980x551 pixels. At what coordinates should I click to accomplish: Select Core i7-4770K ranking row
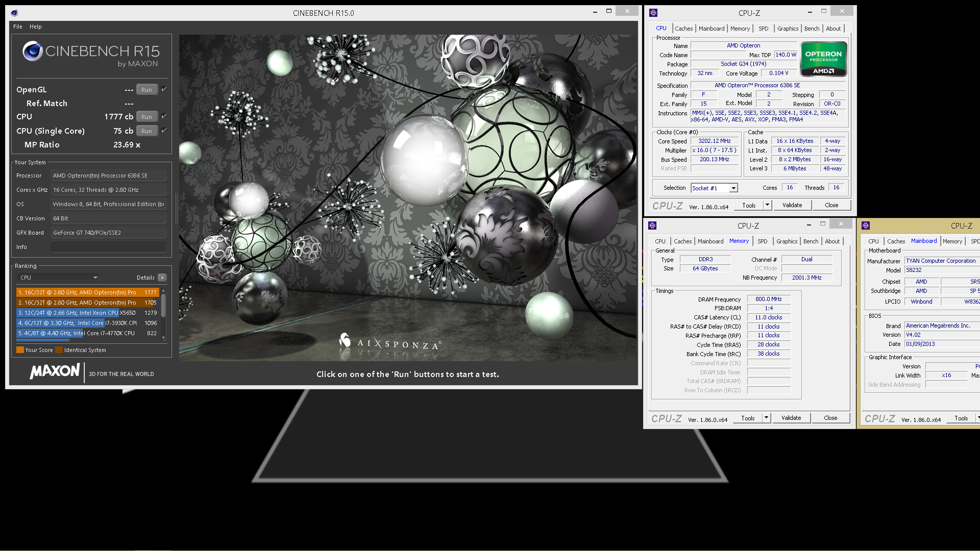point(88,333)
